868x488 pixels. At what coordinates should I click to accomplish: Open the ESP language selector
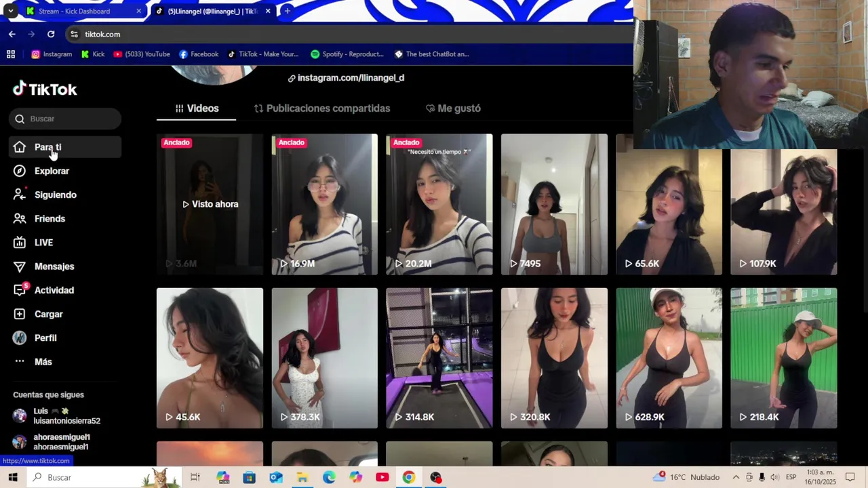click(x=791, y=477)
